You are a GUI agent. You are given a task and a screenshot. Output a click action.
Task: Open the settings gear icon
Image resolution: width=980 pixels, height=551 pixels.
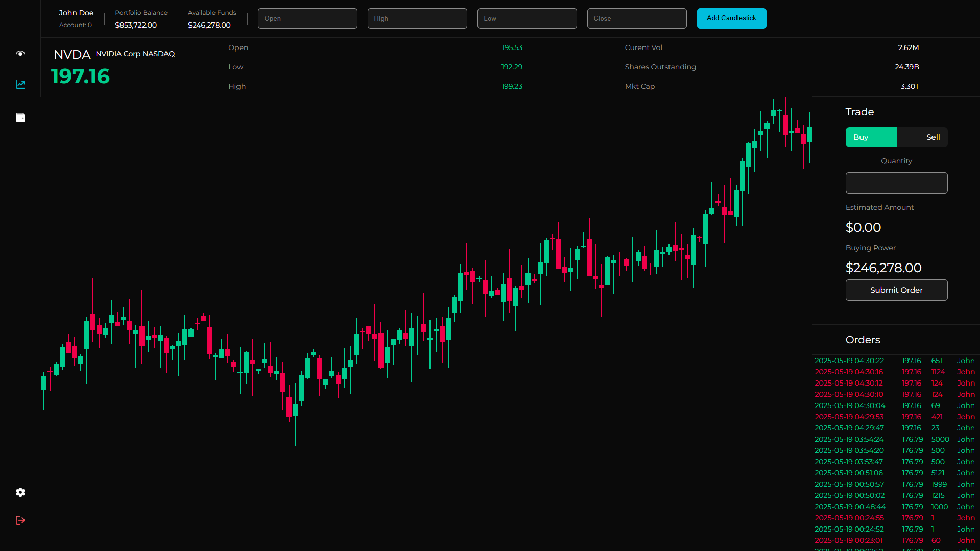pyautogui.click(x=20, y=492)
